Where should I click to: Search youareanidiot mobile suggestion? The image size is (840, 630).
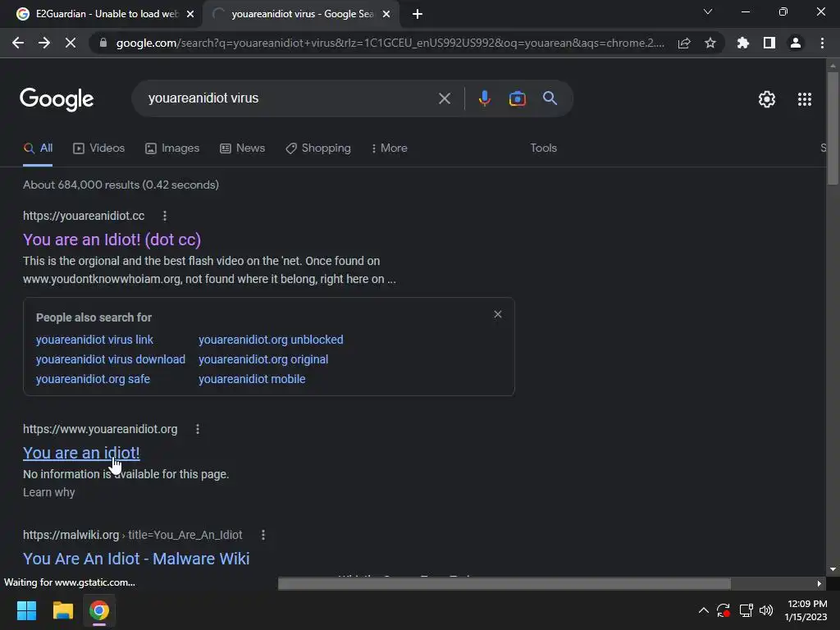coord(252,379)
